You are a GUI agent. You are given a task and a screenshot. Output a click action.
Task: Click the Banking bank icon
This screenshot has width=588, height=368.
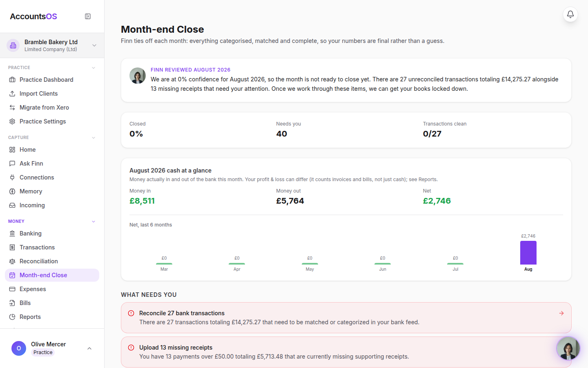click(x=12, y=233)
